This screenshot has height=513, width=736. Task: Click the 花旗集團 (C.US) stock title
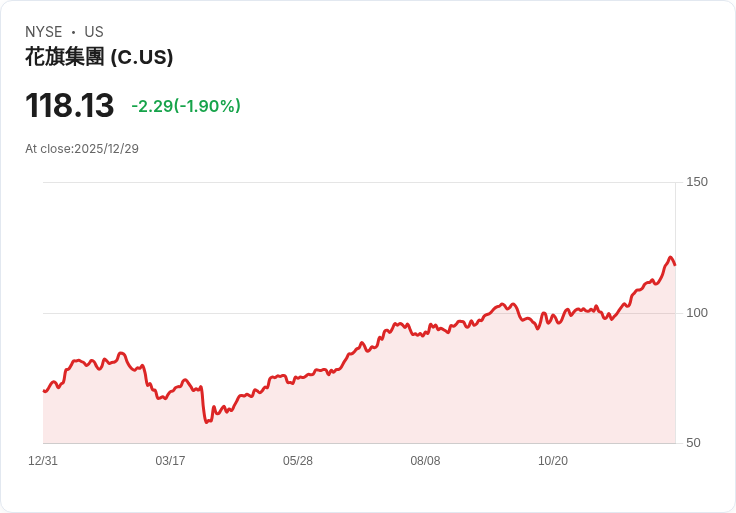(x=99, y=57)
